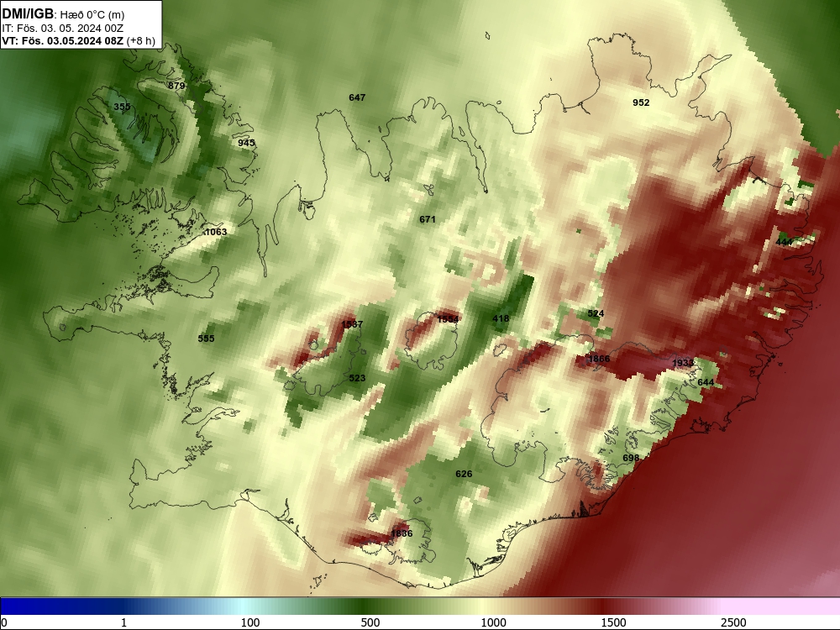Click the 555 value on the map
Image resolution: width=840 pixels, height=630 pixels.
[x=207, y=339]
